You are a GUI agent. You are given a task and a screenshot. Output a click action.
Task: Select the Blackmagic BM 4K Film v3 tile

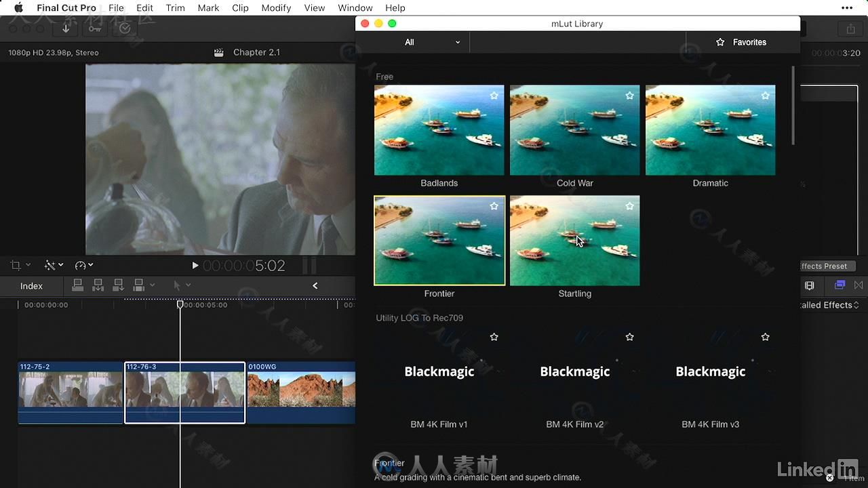pyautogui.click(x=711, y=371)
